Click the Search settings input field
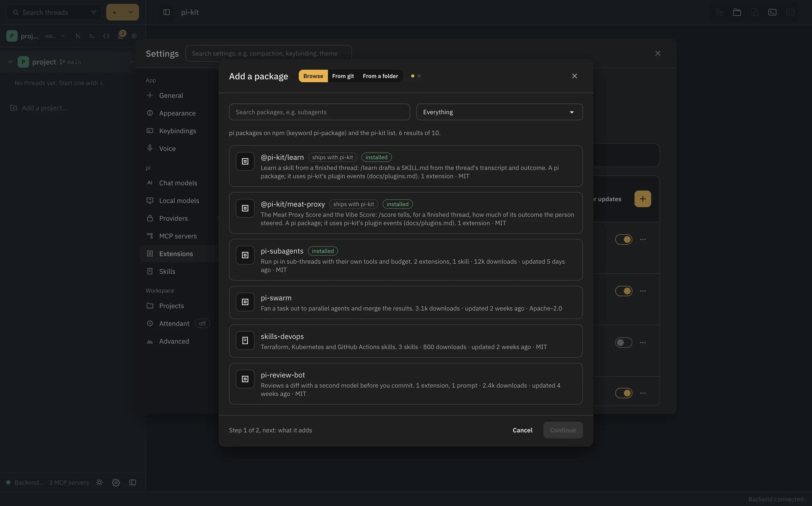The image size is (812, 506). (x=268, y=53)
